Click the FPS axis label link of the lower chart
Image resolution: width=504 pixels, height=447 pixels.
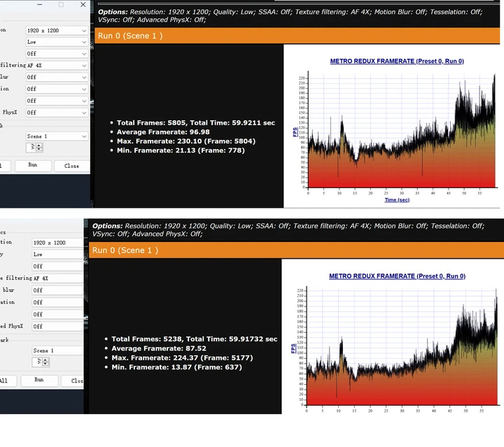click(293, 349)
